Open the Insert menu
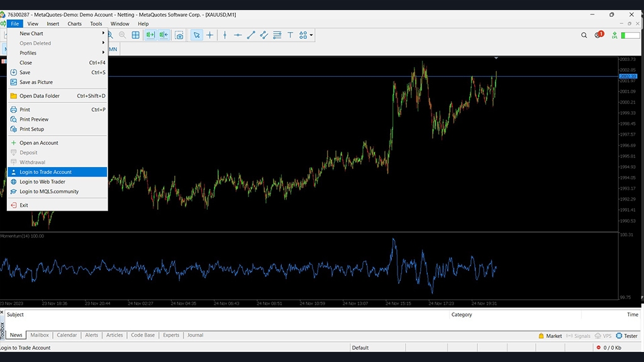 pos(53,24)
